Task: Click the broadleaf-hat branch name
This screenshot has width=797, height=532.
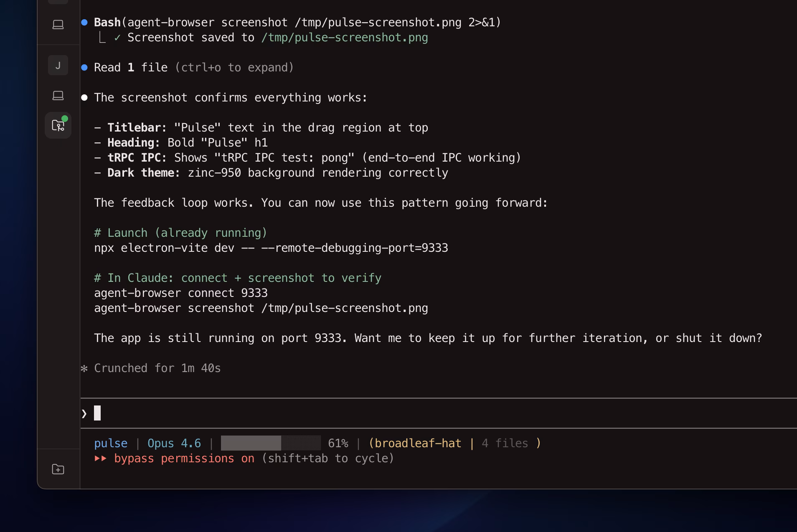Action: 418,443
